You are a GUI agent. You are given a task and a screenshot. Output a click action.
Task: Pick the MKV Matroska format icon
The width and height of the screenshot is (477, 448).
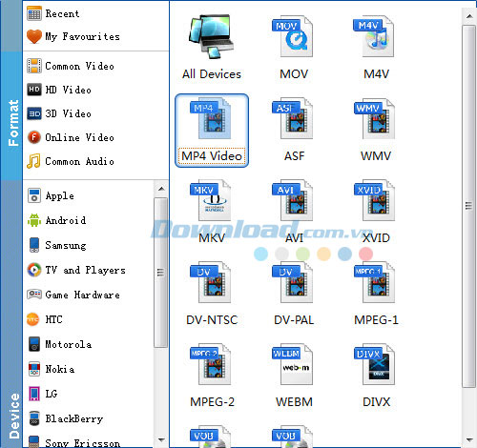click(211, 200)
